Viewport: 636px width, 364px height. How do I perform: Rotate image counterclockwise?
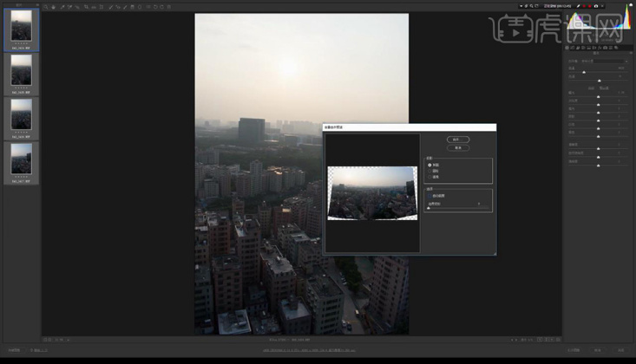tap(155, 7)
